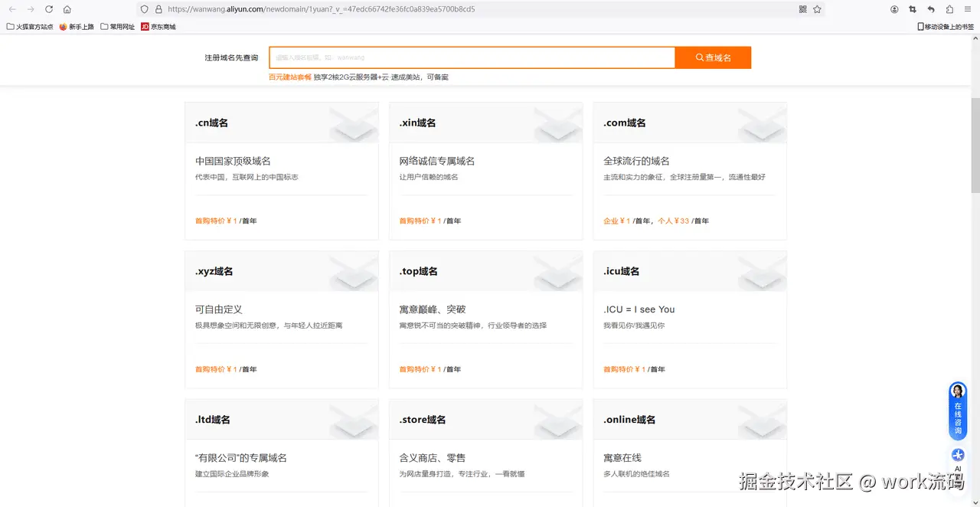Select the .xyz域名 card heading
The width and height of the screenshot is (980, 507).
[214, 271]
